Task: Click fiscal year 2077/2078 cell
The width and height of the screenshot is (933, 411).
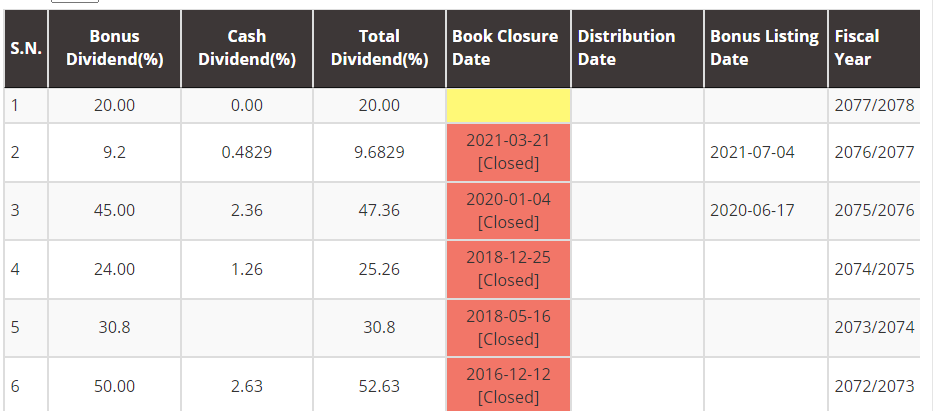Action: tap(873, 105)
